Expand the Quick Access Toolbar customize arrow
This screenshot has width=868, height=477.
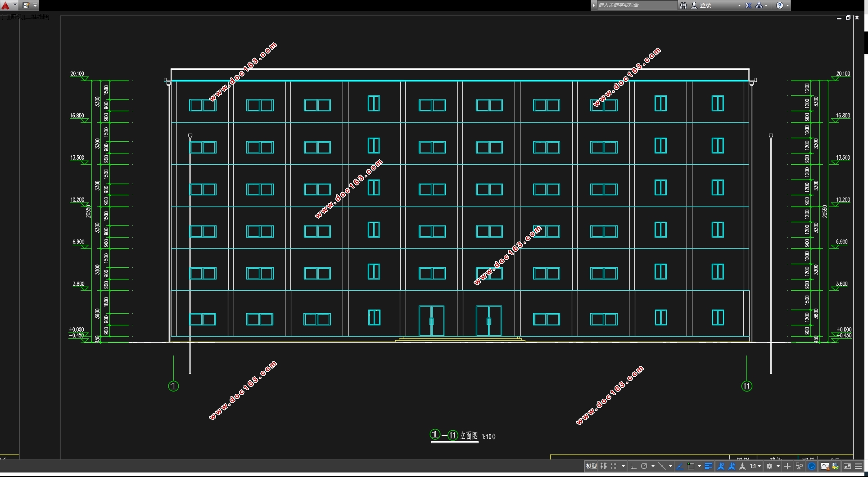click(35, 5)
